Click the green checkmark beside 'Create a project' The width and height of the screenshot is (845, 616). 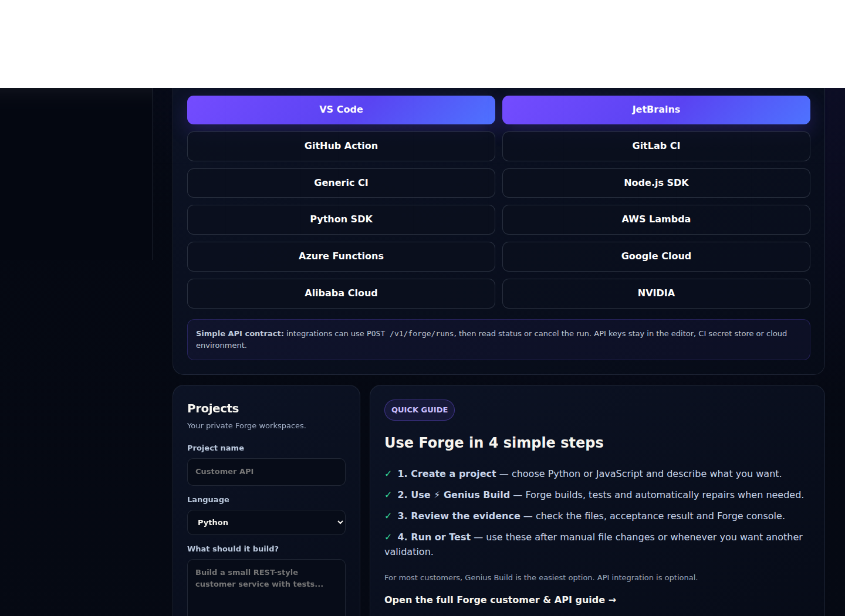tap(388, 473)
